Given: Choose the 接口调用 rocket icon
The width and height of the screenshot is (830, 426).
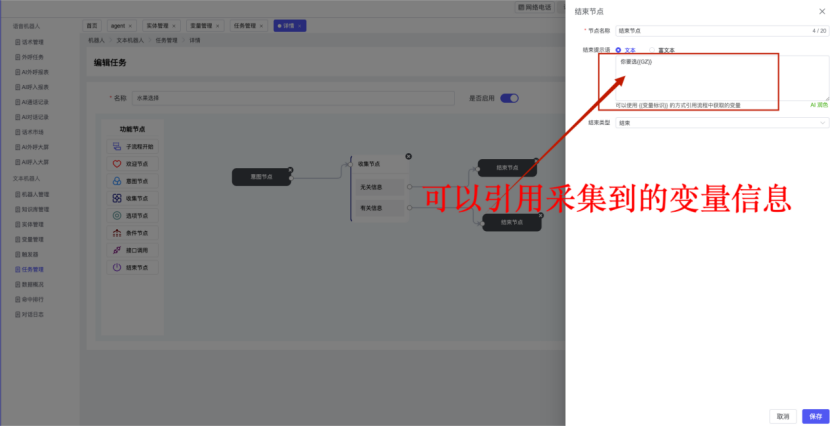Looking at the screenshot, I should 117,250.
